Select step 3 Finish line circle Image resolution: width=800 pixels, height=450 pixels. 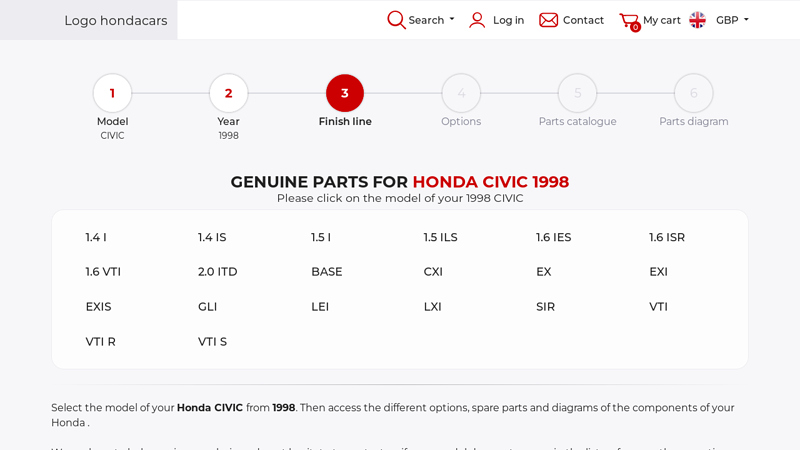(x=345, y=93)
